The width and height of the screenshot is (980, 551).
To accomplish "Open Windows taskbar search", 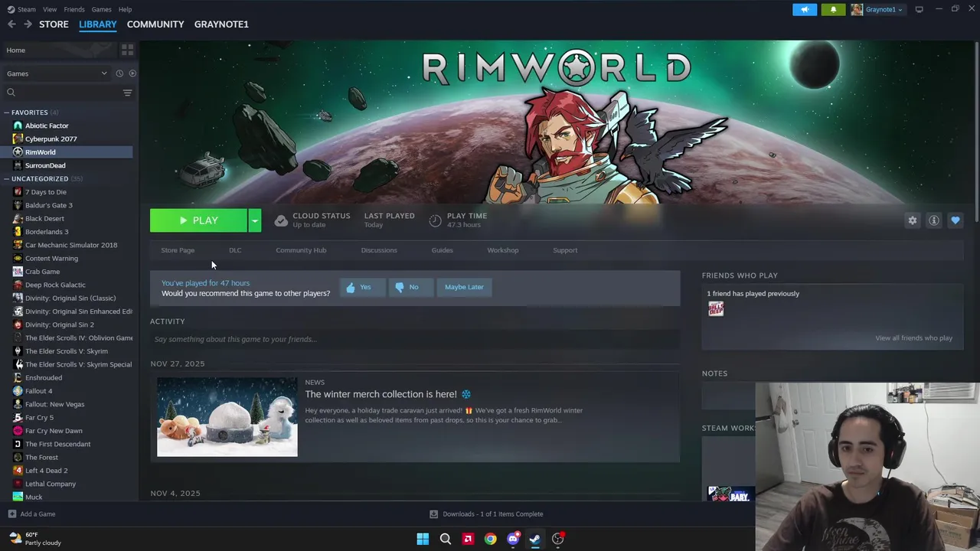I will coord(445,539).
